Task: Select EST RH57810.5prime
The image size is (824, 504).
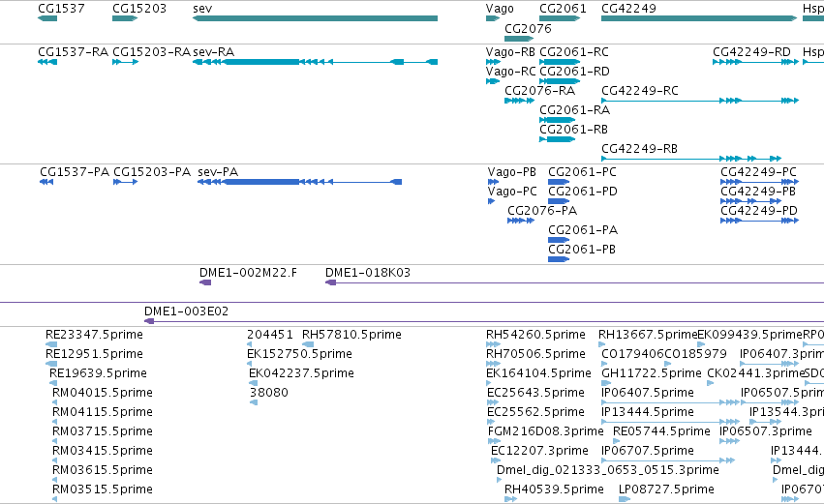Action: (308, 345)
